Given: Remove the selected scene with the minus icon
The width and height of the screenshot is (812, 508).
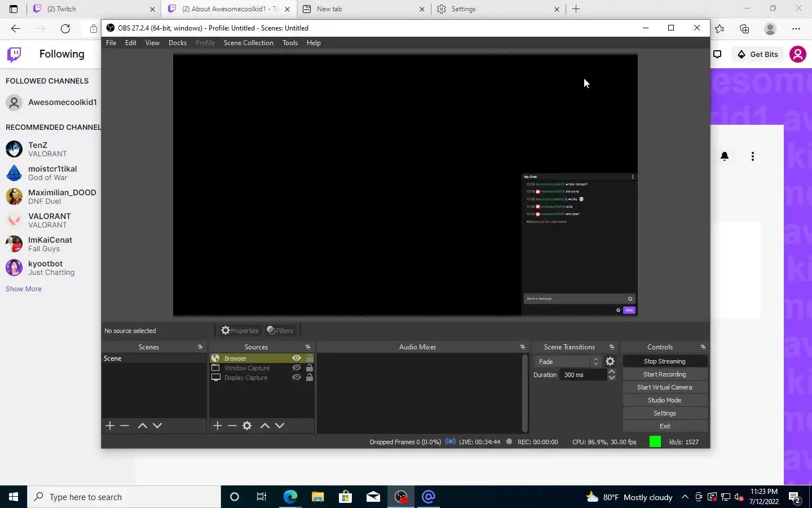Looking at the screenshot, I should point(125,426).
